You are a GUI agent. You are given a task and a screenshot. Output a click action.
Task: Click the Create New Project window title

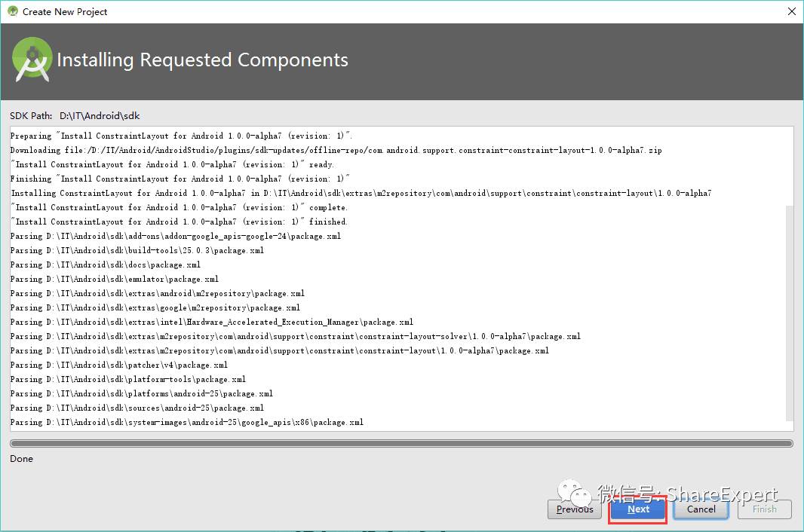[65, 12]
